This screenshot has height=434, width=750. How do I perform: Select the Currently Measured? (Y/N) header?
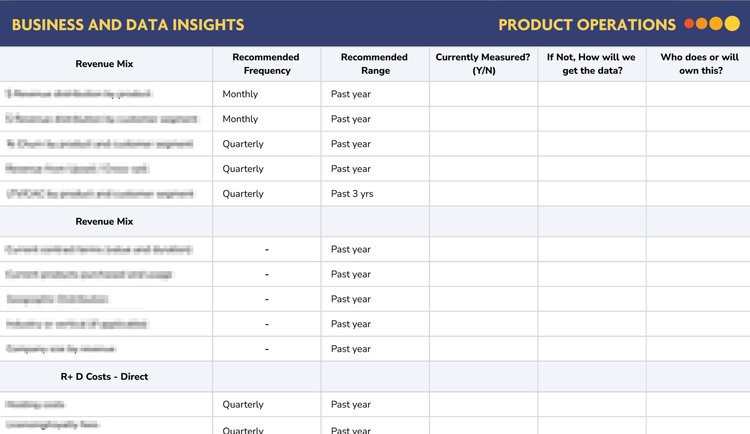coord(483,64)
